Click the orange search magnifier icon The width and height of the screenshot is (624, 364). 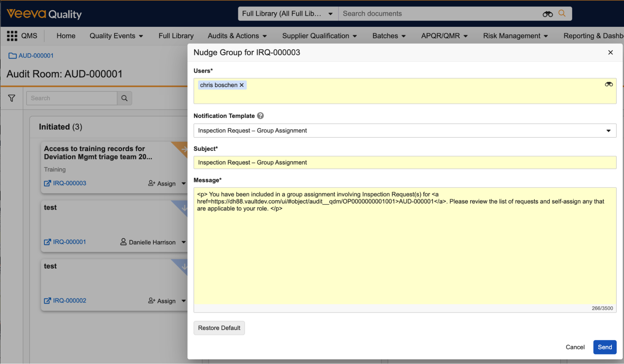(x=562, y=13)
